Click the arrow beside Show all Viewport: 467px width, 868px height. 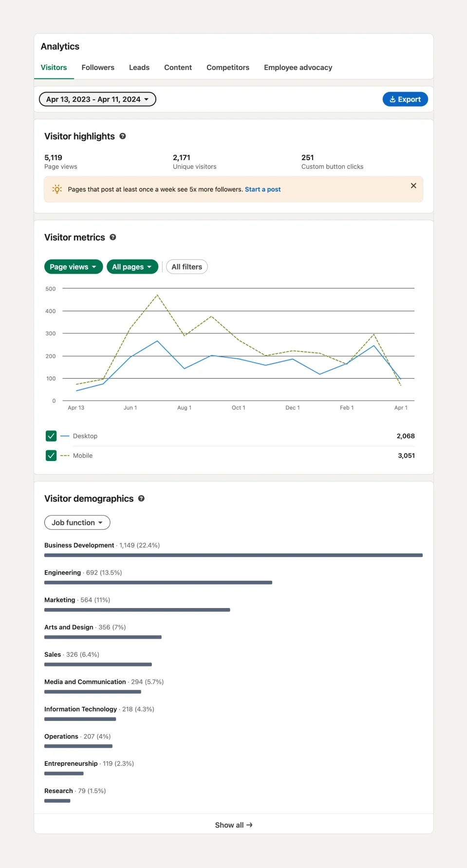[249, 825]
